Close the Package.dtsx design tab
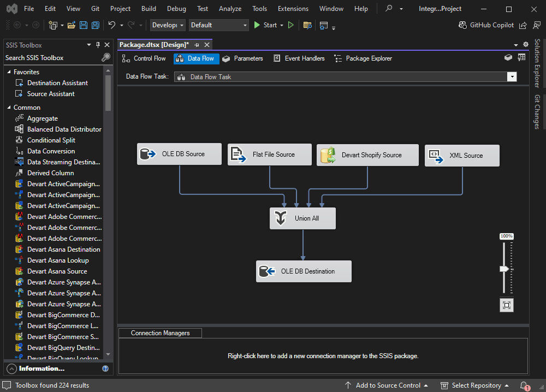Screen dimensions: 546x392 click(x=207, y=45)
